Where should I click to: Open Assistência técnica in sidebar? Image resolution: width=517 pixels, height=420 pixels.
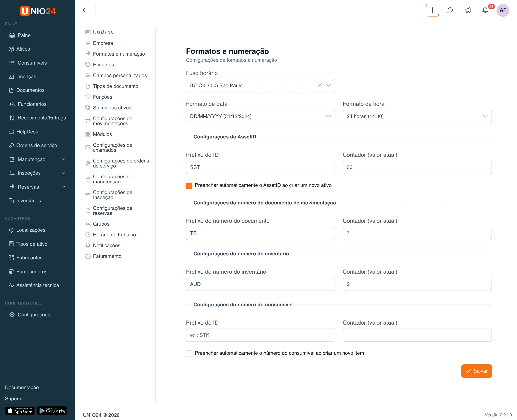38,285
